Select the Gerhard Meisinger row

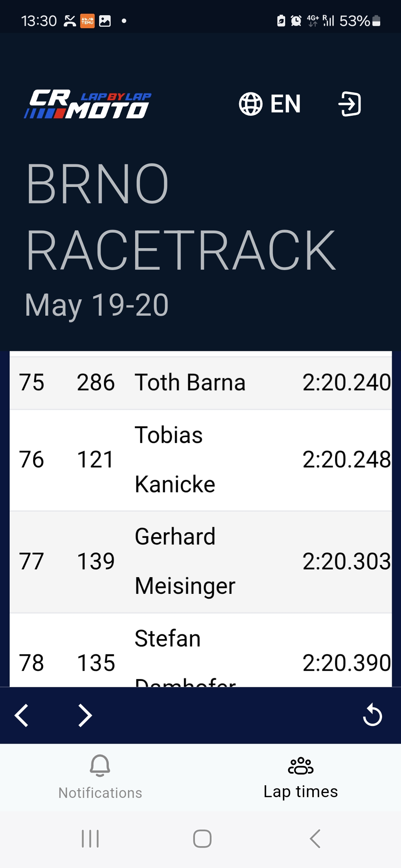pos(200,562)
